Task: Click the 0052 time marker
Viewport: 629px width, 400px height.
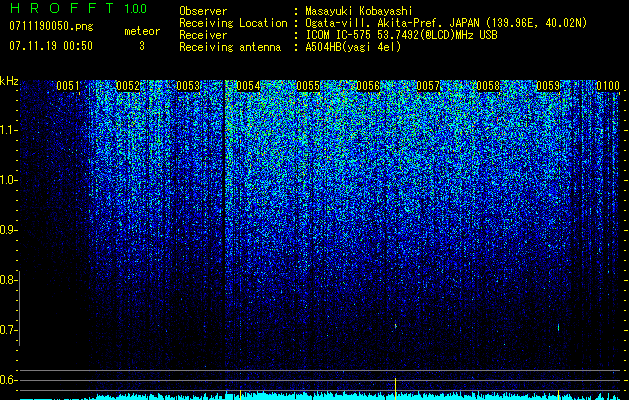Action: coord(128,86)
